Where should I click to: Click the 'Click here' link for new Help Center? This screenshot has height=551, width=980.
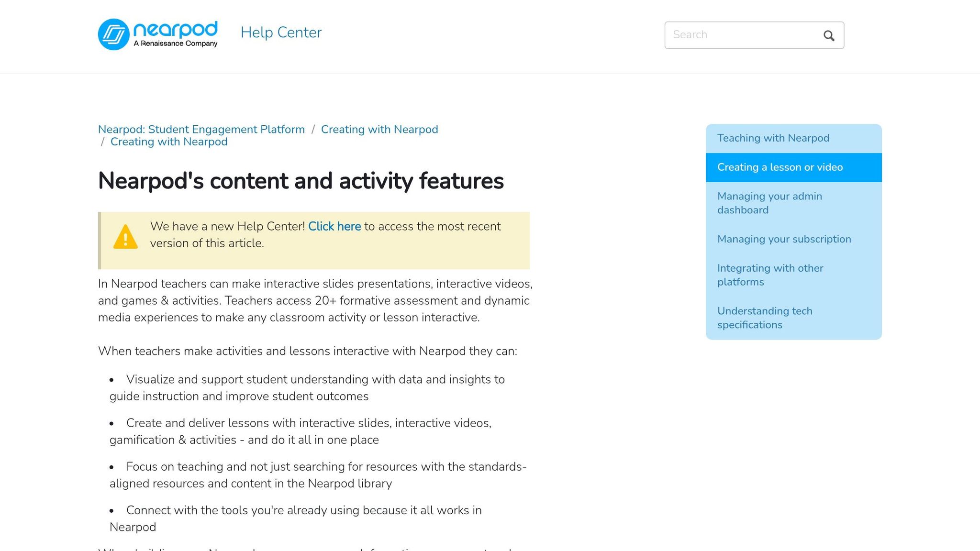click(334, 226)
